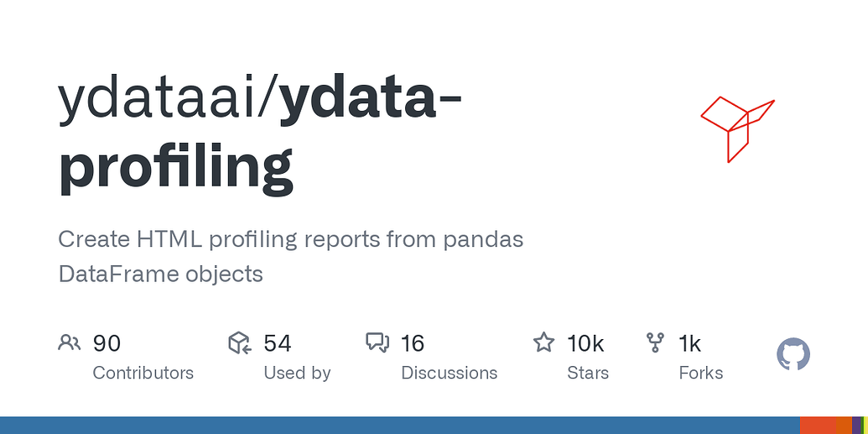This screenshot has height=434, width=868.
Task: Click the 1k forks count
Action: tap(689, 343)
